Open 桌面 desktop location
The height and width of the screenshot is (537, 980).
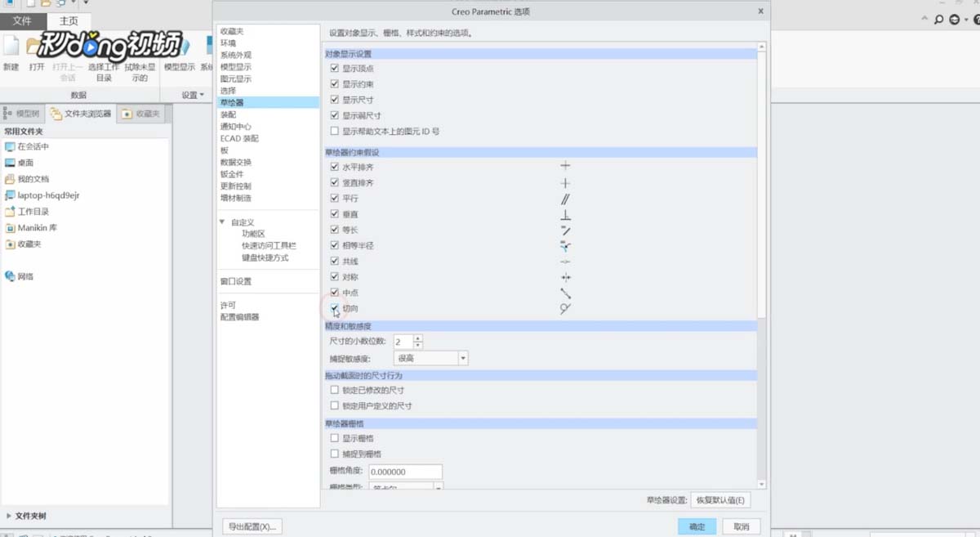pos(20,163)
